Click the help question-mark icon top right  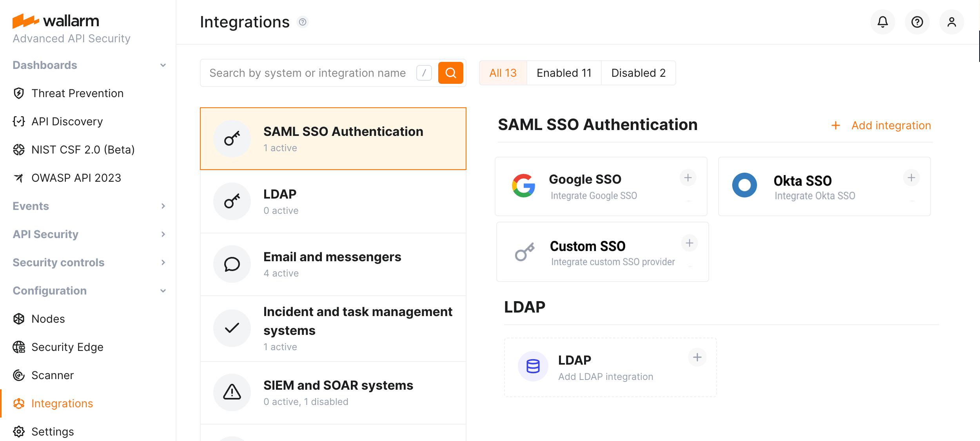tap(917, 22)
